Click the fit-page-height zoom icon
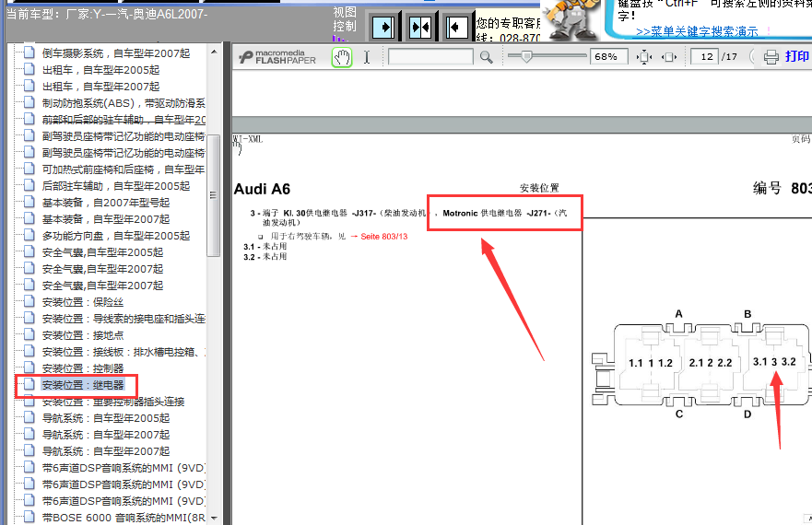 pyautogui.click(x=643, y=57)
